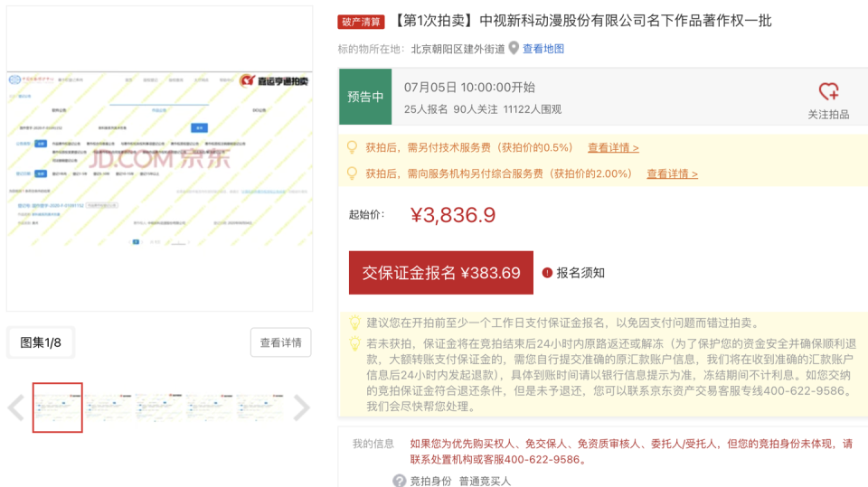Select the first thumbnail outlined in red

(x=58, y=407)
